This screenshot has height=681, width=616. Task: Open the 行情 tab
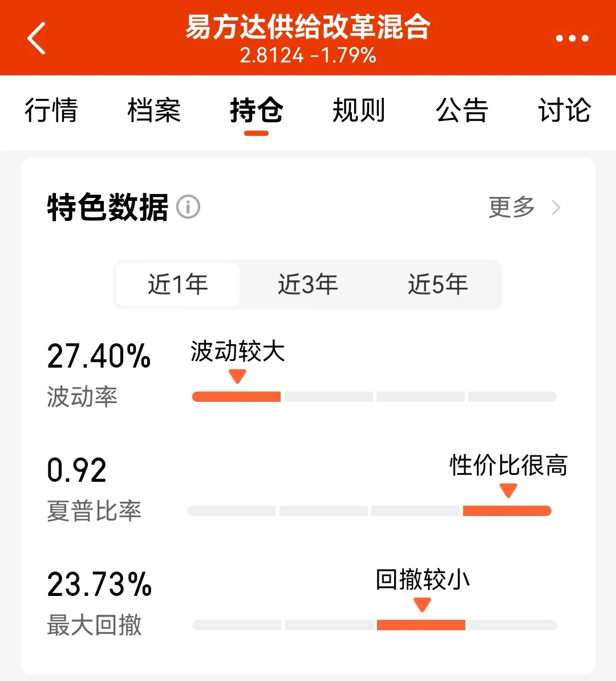click(x=51, y=110)
